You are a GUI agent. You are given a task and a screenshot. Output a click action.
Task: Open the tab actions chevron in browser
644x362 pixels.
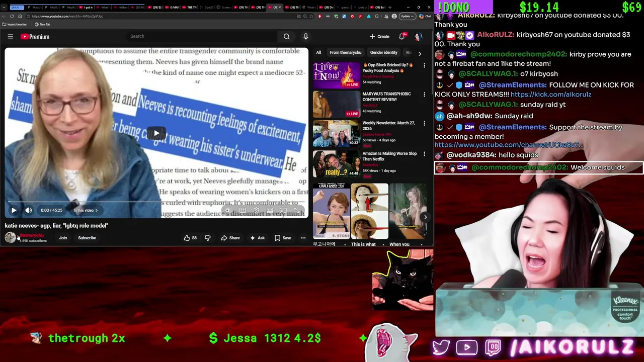5,8
